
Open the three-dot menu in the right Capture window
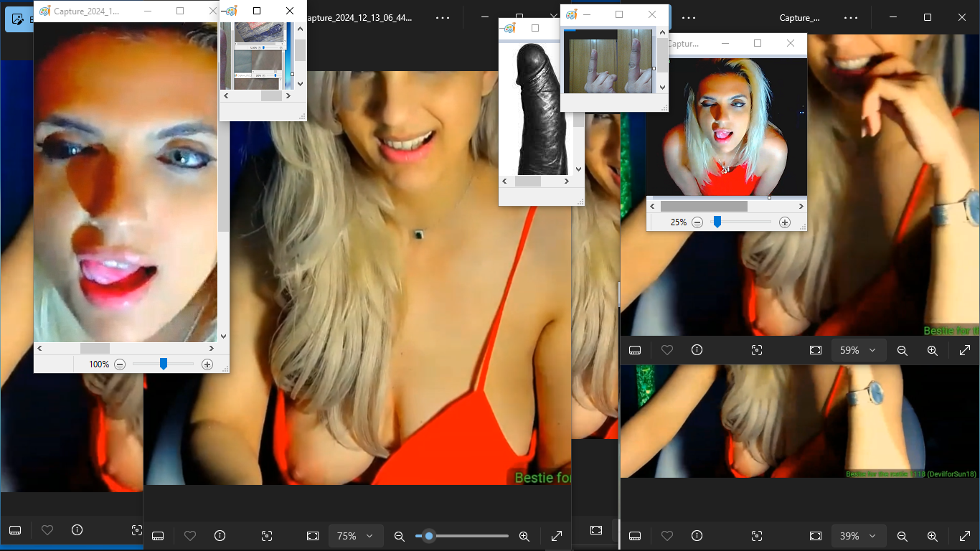click(851, 17)
